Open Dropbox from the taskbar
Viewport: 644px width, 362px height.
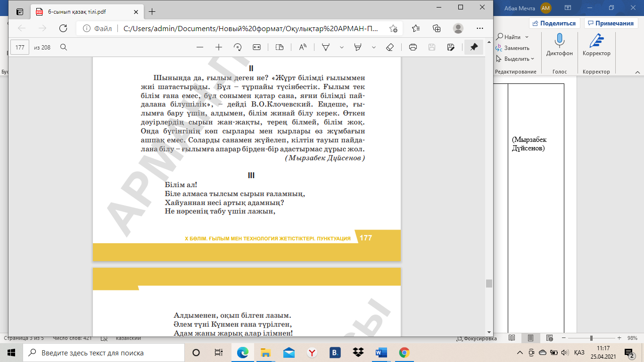[358, 353]
